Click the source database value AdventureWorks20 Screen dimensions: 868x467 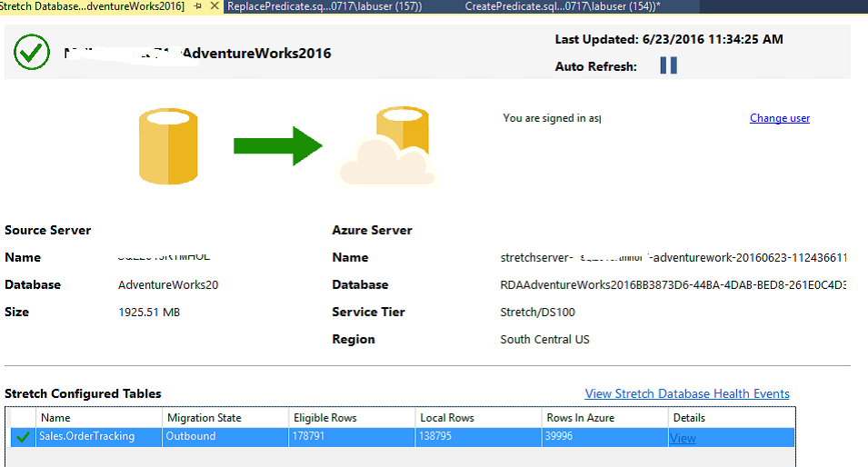pos(168,285)
